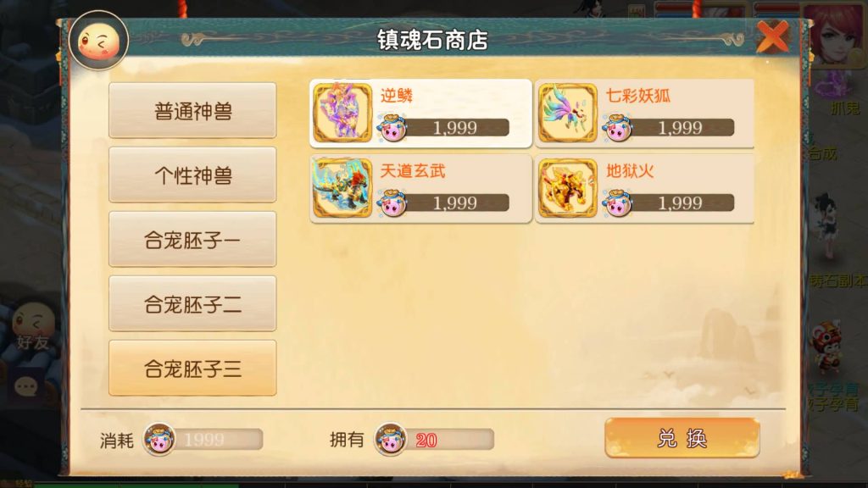Select the 合宠胚子三 category
The height and width of the screenshot is (488, 868).
[192, 368]
